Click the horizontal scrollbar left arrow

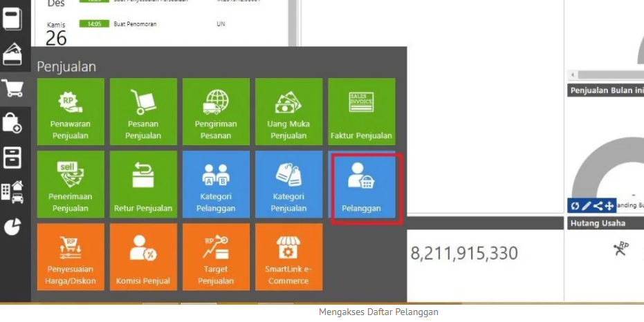pos(573,75)
